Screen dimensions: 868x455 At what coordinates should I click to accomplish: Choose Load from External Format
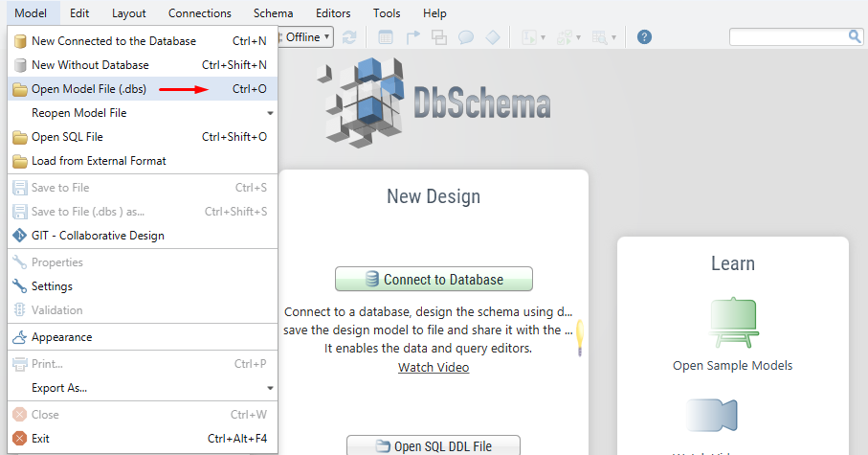143,161
